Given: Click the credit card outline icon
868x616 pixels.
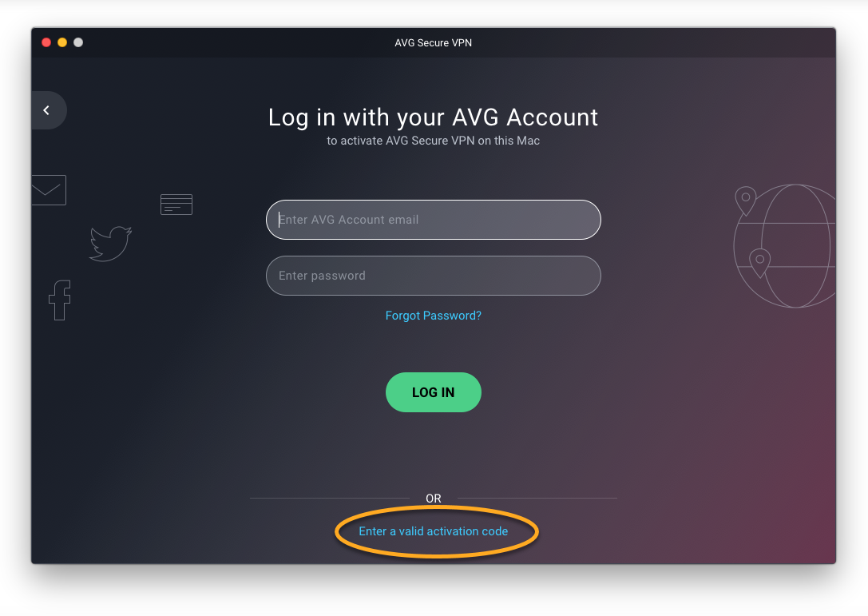Looking at the screenshot, I should click(x=176, y=205).
